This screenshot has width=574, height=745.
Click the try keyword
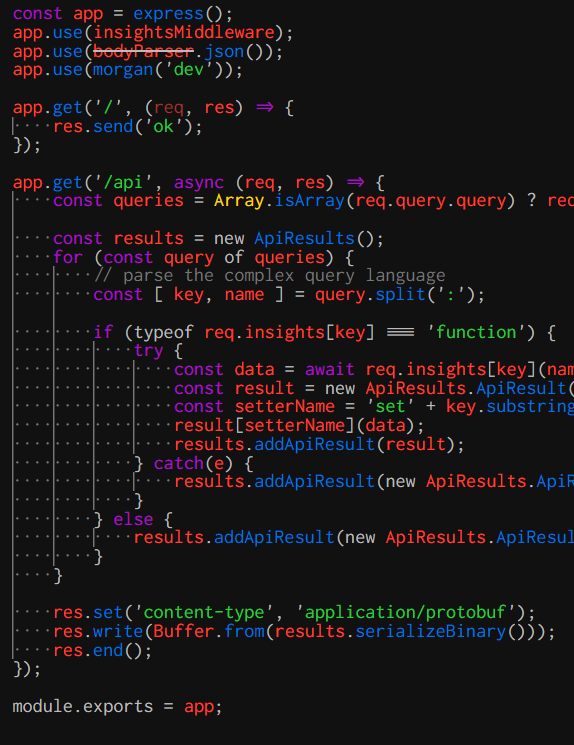click(x=149, y=351)
